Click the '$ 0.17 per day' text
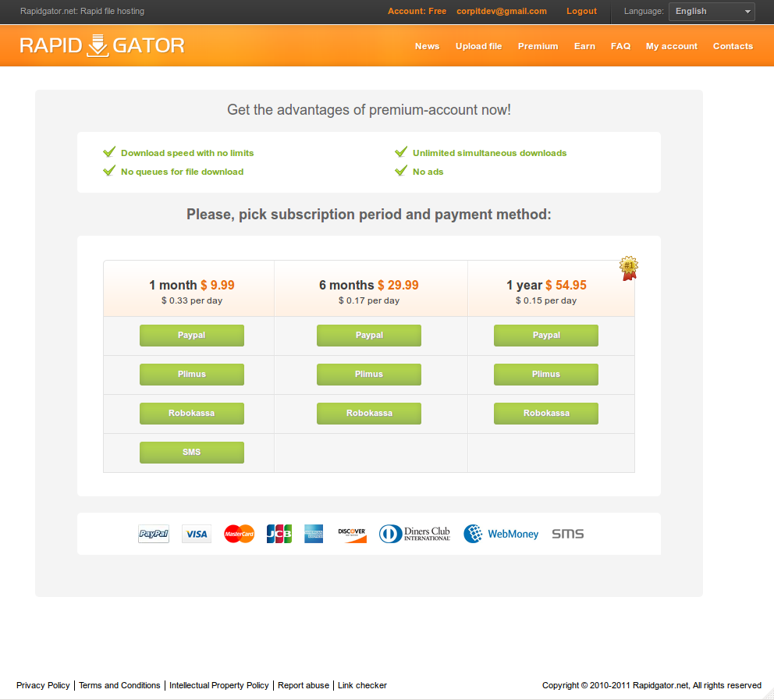Screen dimensions: 774x700 click(x=369, y=300)
